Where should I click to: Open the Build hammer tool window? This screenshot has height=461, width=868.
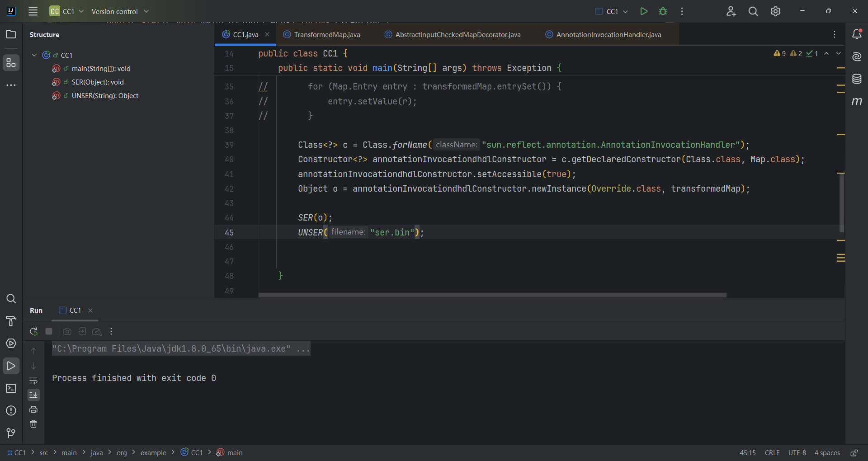tap(11, 321)
